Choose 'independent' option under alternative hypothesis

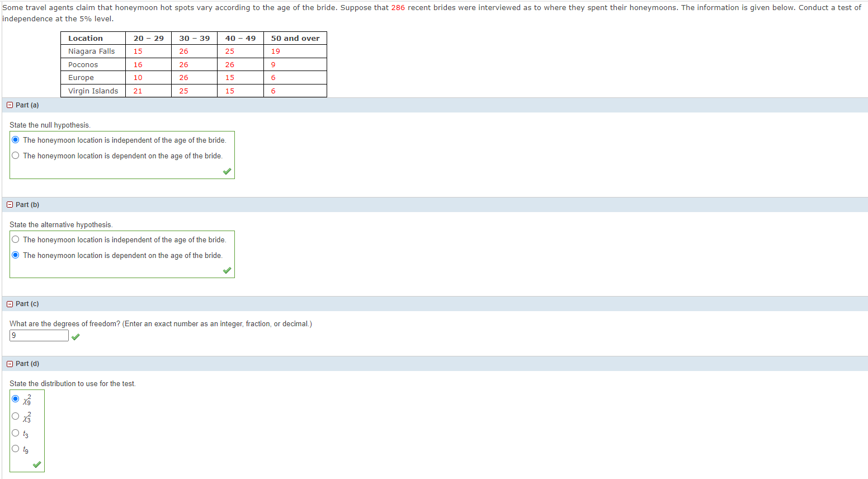click(x=16, y=239)
